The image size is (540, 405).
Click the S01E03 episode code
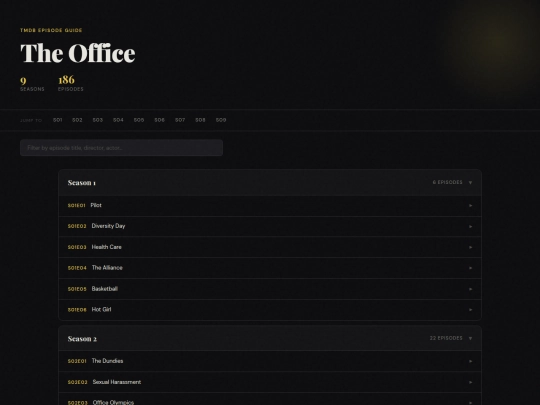click(x=77, y=247)
